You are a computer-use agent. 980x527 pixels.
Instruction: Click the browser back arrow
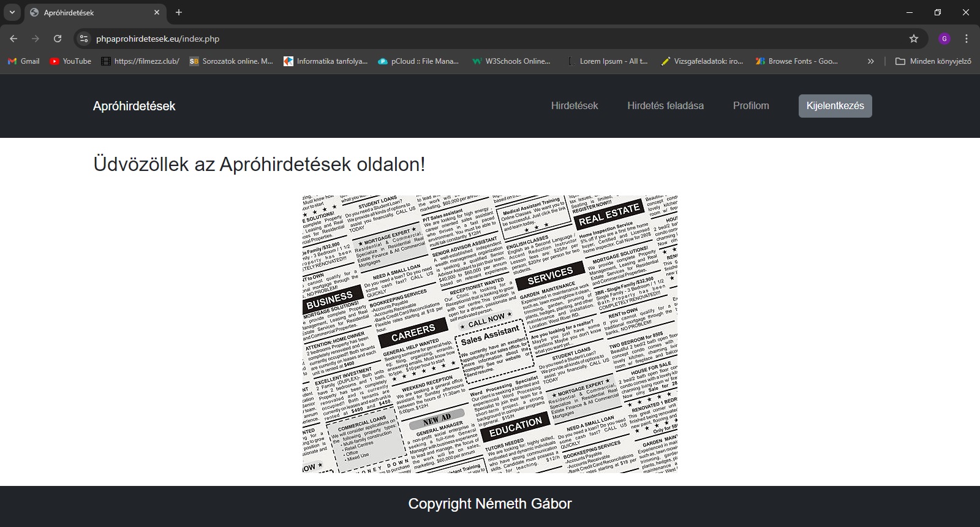[13, 39]
